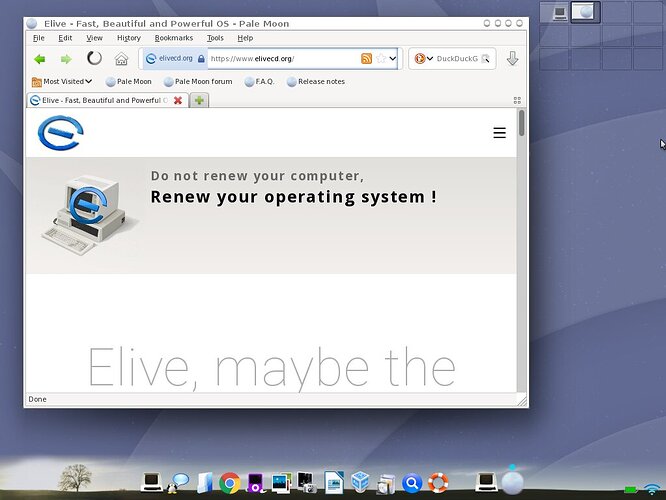The height and width of the screenshot is (500, 666).
Task: Open the Tools menu
Action: click(215, 38)
